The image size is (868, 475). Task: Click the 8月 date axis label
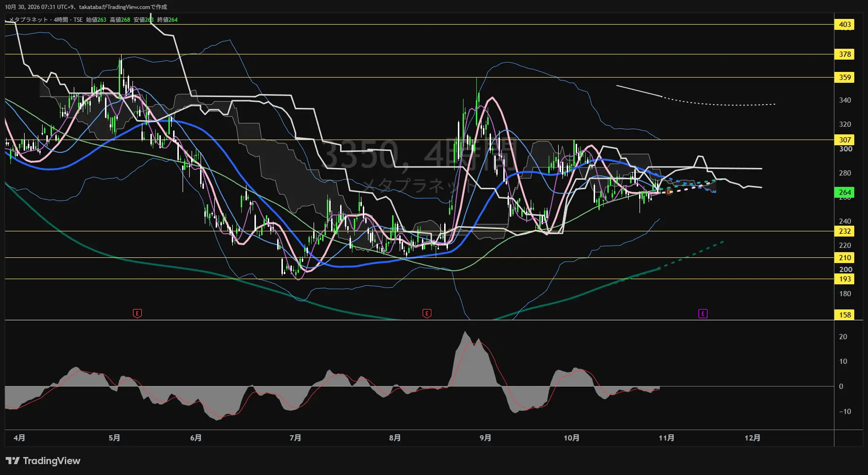click(395, 438)
